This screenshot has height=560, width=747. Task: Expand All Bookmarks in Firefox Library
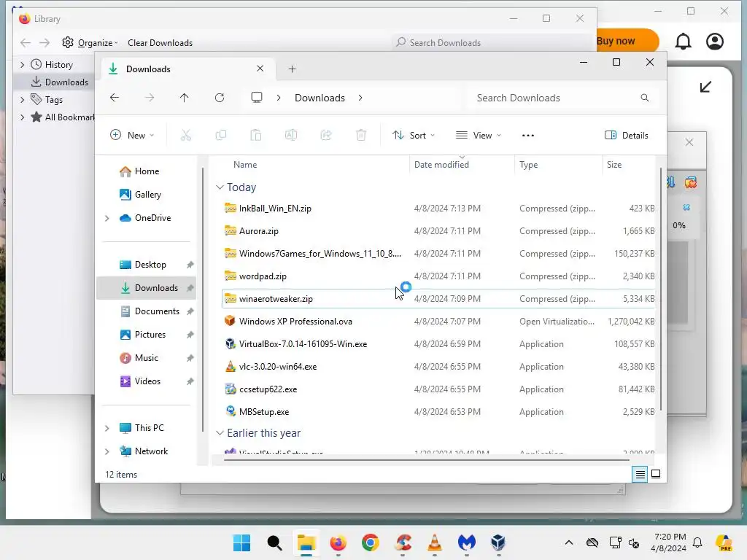(22, 117)
